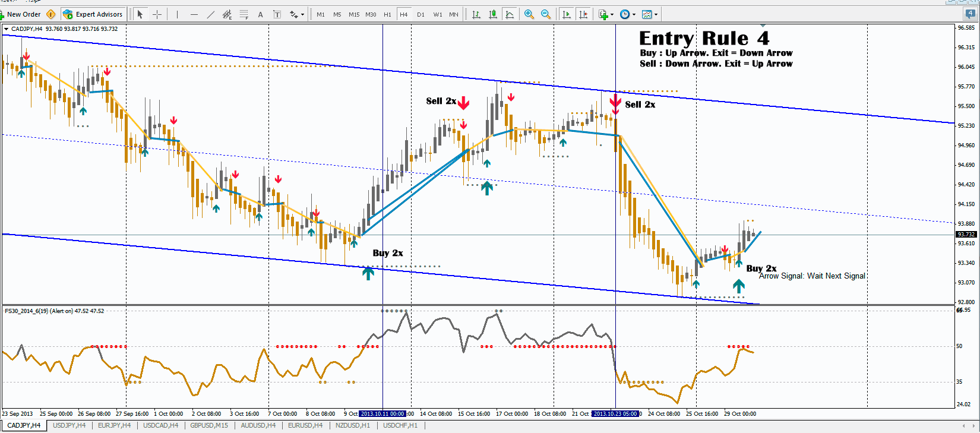Open the chat notifications icon
This screenshot has height=433, width=980.
pos(970,14)
